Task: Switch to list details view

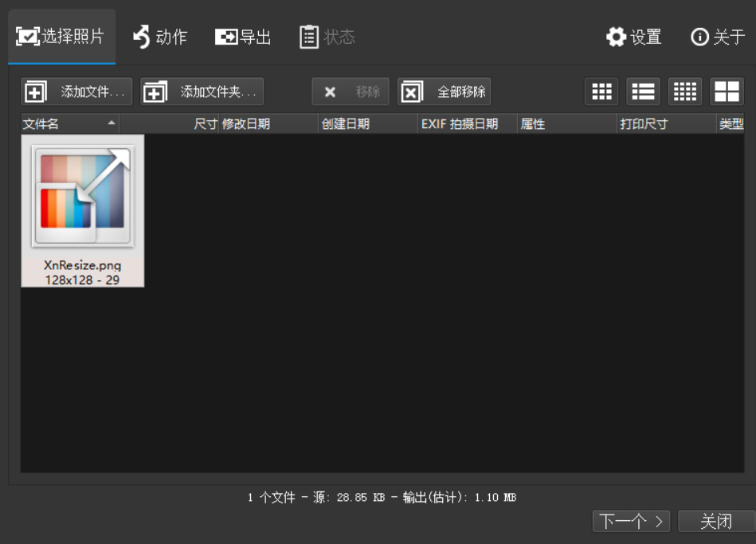Action: tap(643, 92)
